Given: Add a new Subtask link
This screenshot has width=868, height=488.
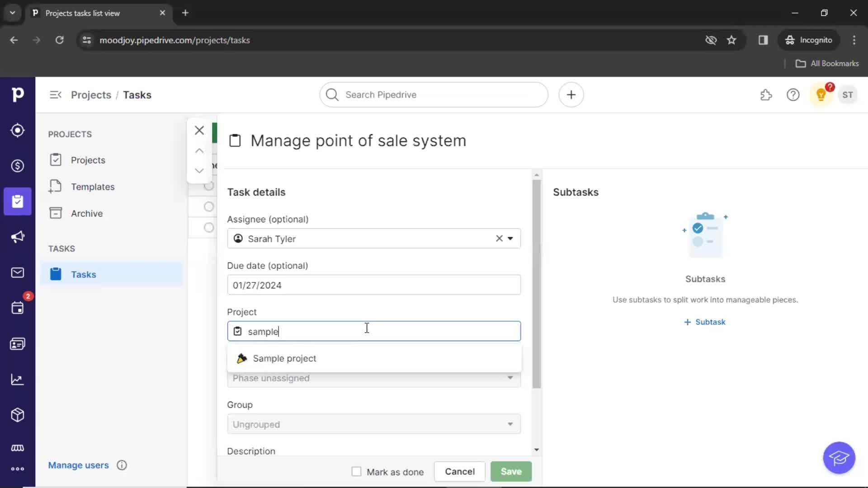Looking at the screenshot, I should 705,322.
